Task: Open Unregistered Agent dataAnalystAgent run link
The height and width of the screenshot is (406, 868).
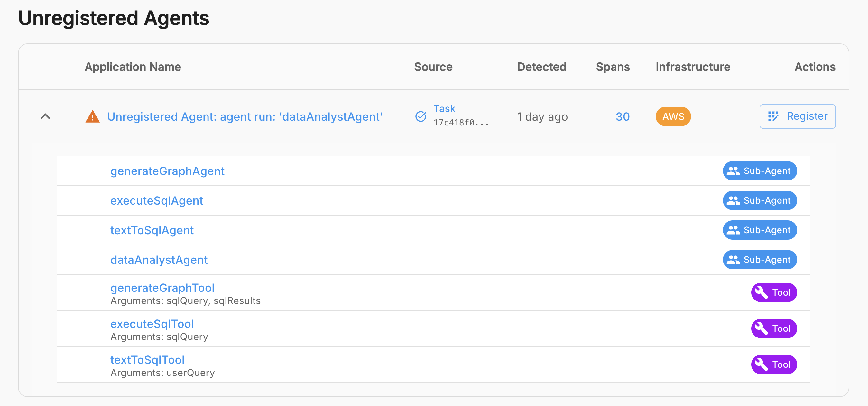Action: (245, 116)
